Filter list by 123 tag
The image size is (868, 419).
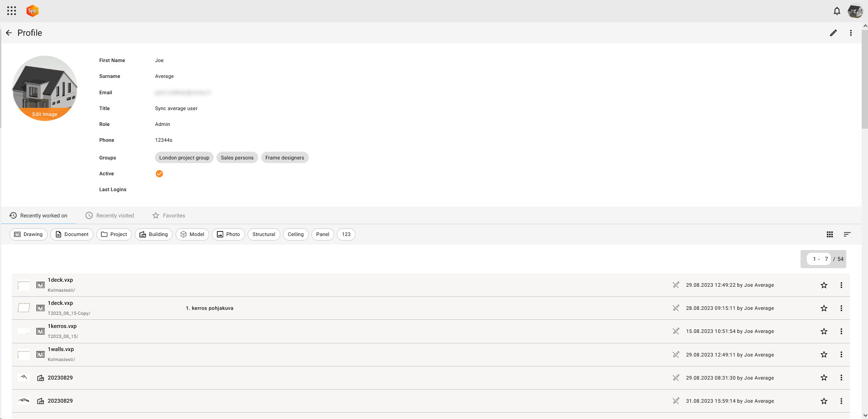[x=346, y=234]
